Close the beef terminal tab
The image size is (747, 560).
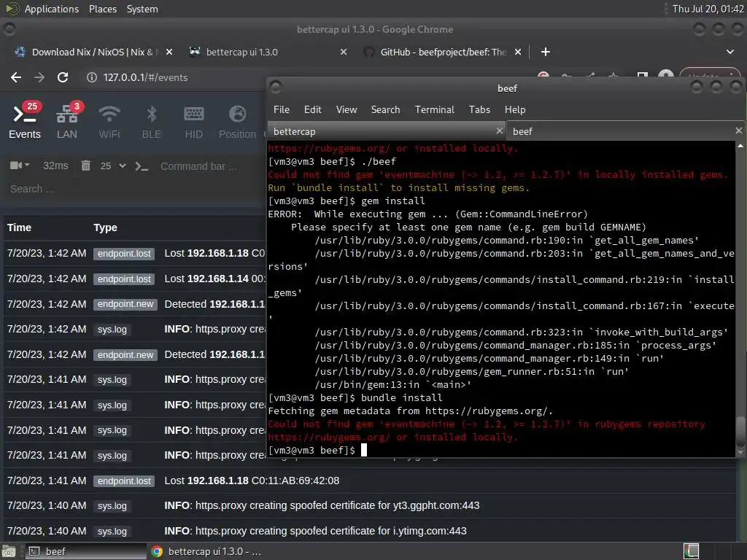[x=739, y=131]
